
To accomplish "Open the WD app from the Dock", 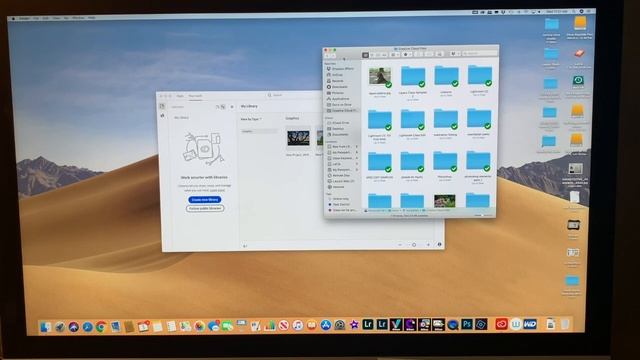I will pyautogui.click(x=530, y=324).
